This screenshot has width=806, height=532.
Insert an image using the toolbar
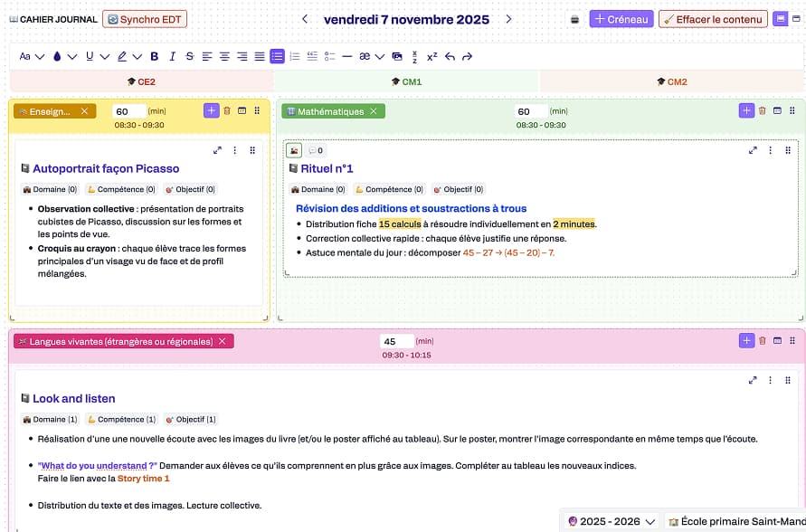click(x=397, y=56)
